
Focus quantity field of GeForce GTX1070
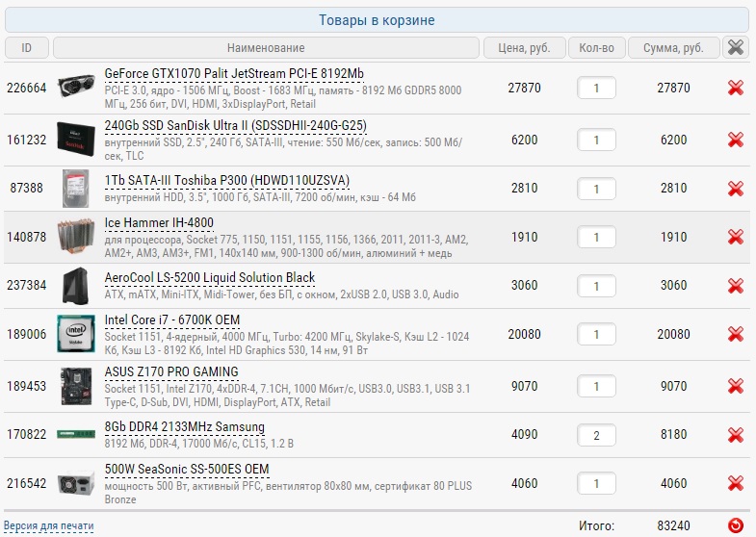coord(596,89)
